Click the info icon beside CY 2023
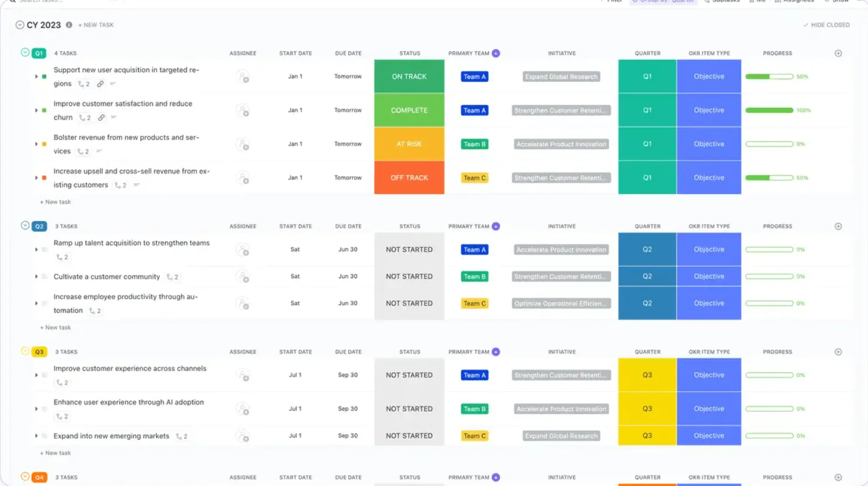The image size is (868, 486). [x=69, y=25]
